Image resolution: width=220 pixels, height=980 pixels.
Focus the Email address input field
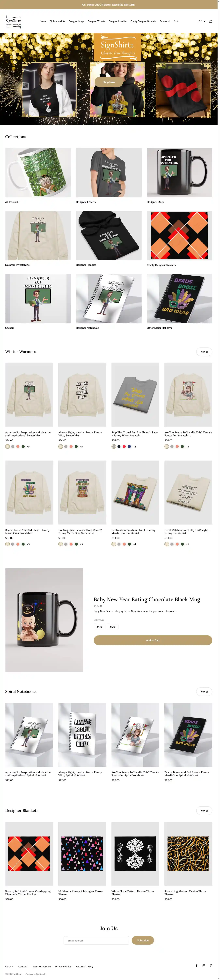click(x=96, y=940)
